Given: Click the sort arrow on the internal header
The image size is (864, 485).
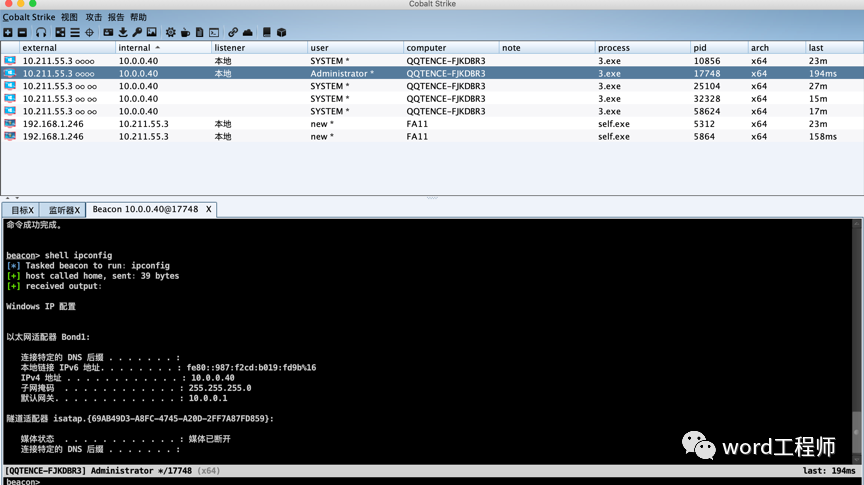Looking at the screenshot, I should (x=158, y=48).
